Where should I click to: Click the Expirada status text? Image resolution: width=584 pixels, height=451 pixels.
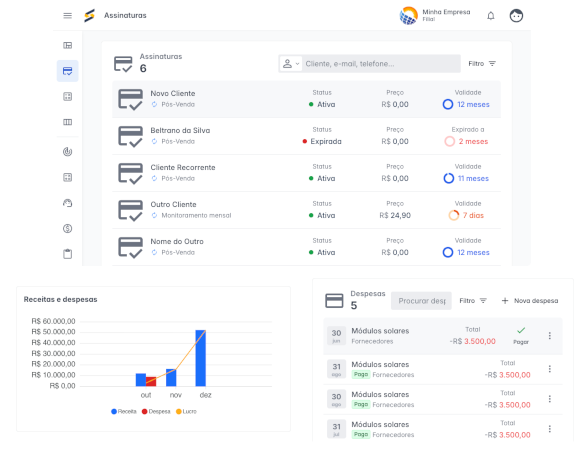(326, 142)
